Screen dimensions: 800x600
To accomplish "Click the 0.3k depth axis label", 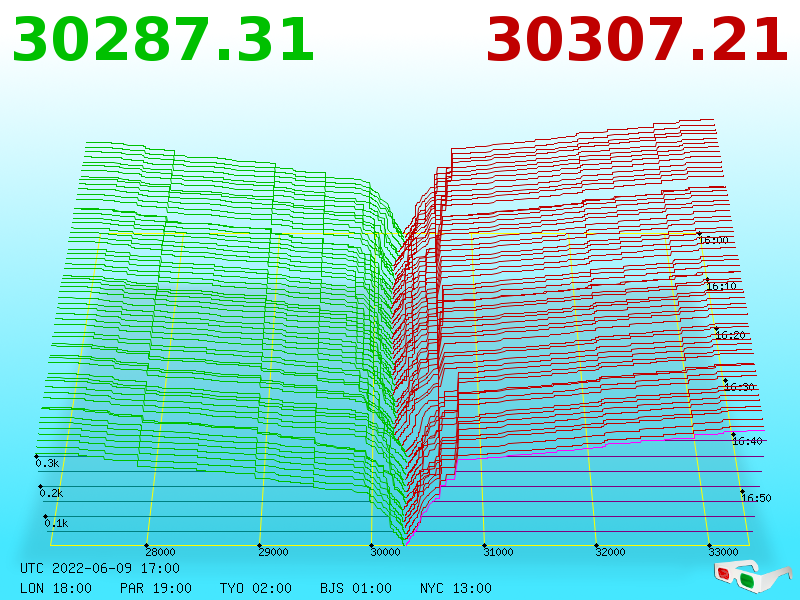I will pos(47,463).
